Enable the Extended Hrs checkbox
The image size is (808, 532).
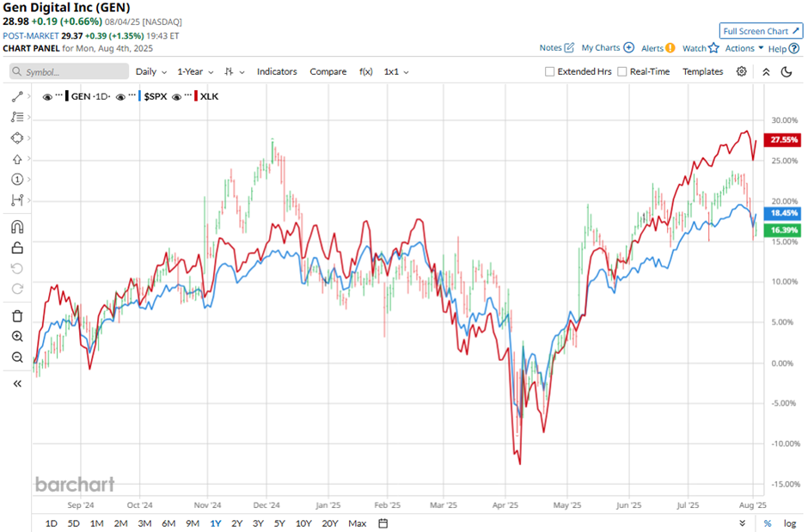(x=550, y=71)
